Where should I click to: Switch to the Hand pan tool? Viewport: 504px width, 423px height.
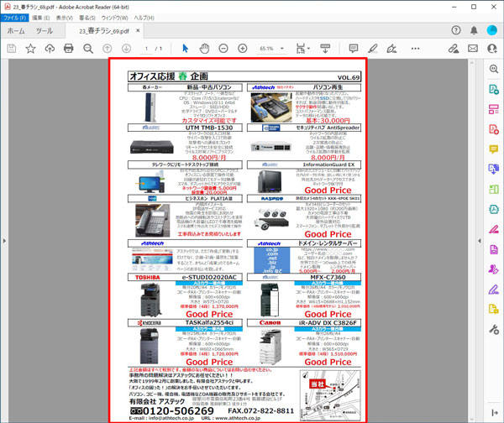pyautogui.click(x=204, y=49)
